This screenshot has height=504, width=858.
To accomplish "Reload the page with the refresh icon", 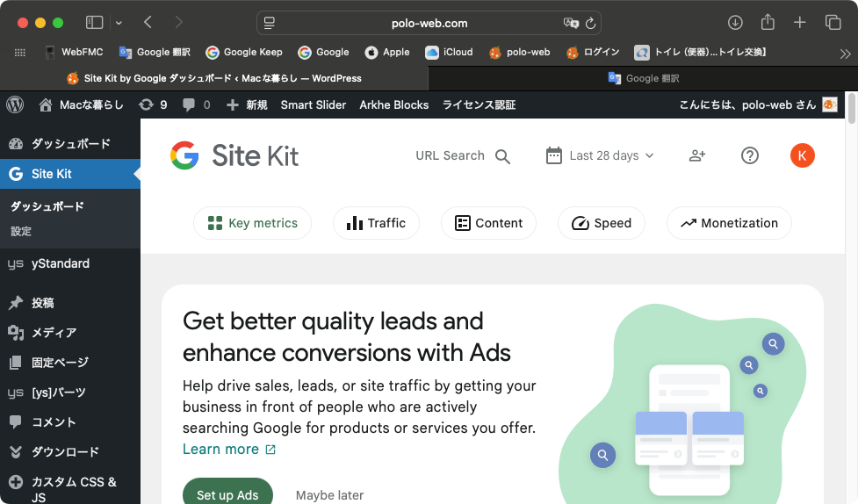I will (590, 24).
